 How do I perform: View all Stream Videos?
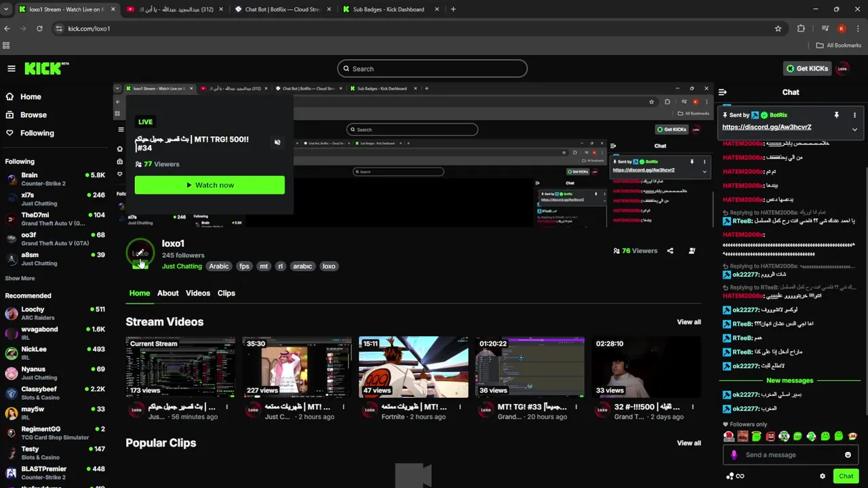[x=688, y=322]
